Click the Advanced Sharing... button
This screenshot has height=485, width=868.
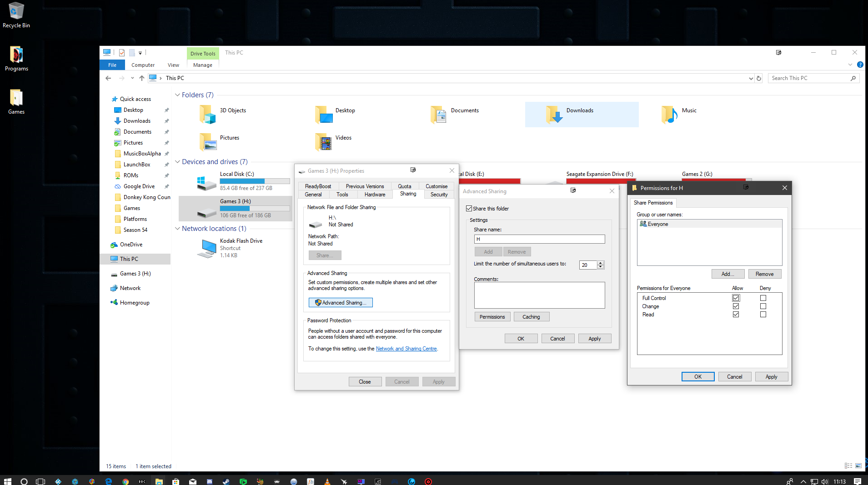[x=341, y=303]
